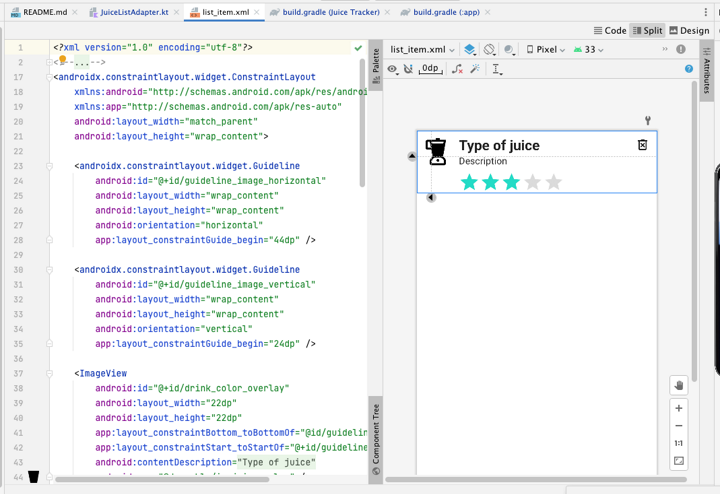The height and width of the screenshot is (494, 720).
Task: Edit the default margins 0dp field
Action: click(x=430, y=69)
